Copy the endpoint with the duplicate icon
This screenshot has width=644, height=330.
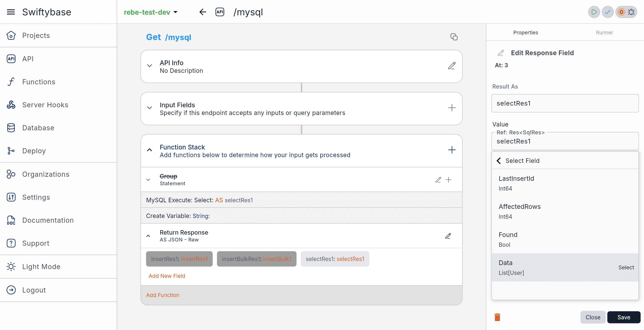(454, 37)
